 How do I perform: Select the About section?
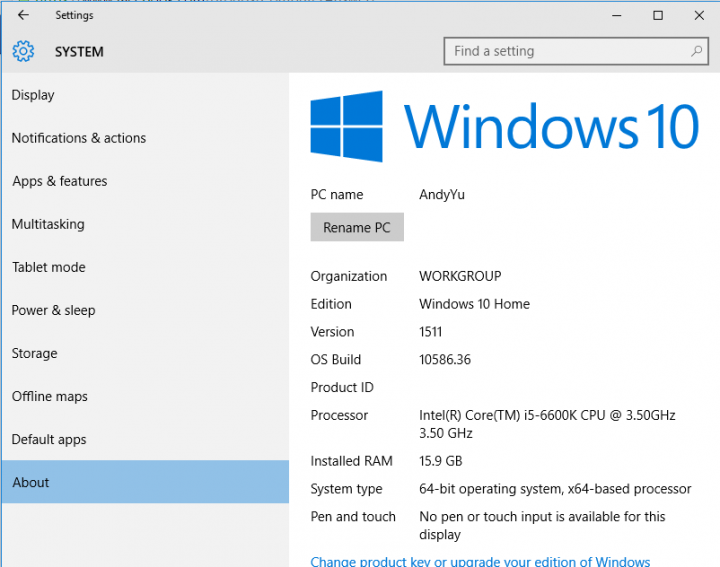[x=145, y=482]
